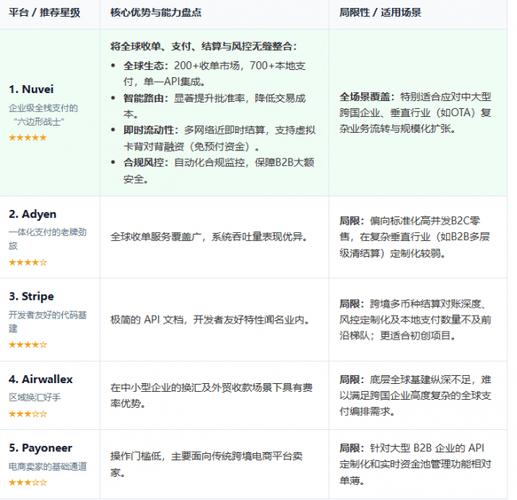This screenshot has height=500, width=517.
Task: Click Stripe limitation text about 跨境多币种结算
Action: point(415,319)
